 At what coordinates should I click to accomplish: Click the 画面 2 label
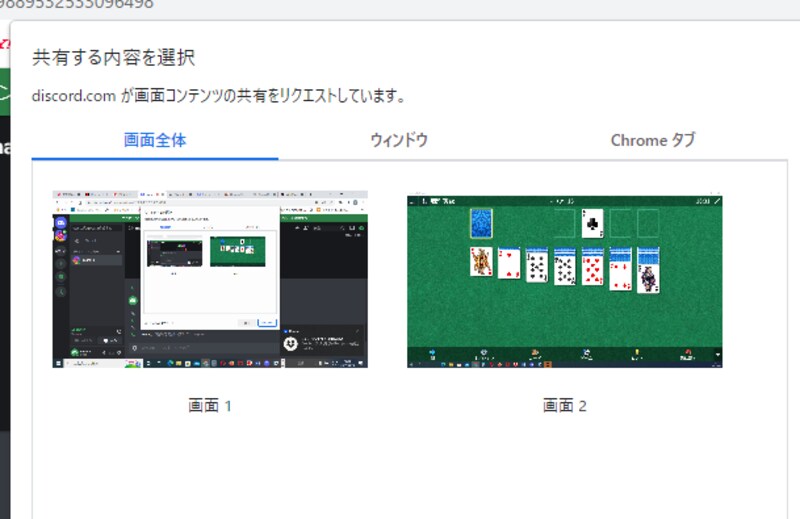tap(564, 406)
